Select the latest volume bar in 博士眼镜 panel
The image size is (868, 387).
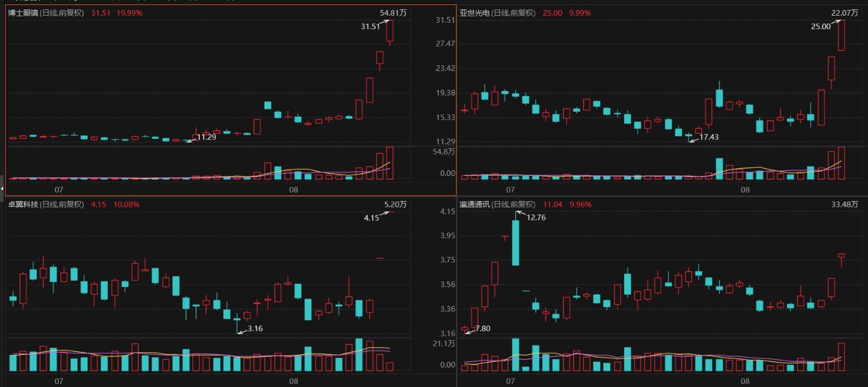point(390,163)
